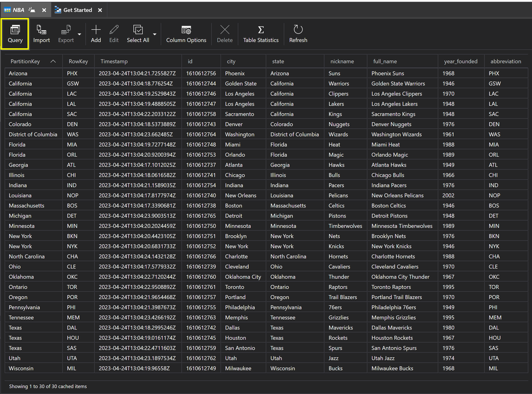
Task: Toggle the PartitionKey sort arrow
Action: coord(53,61)
